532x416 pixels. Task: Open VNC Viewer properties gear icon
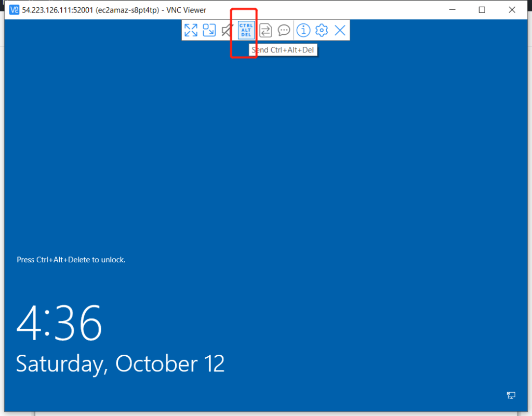(322, 31)
